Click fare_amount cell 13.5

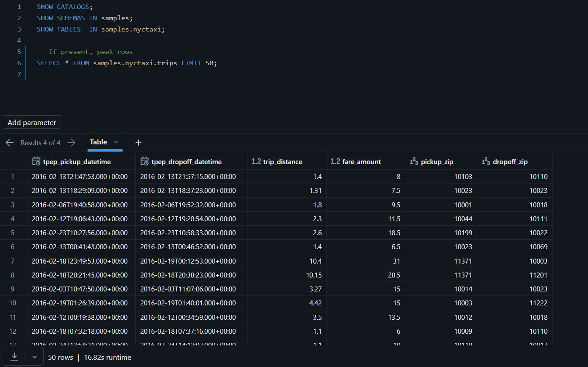coord(366,317)
